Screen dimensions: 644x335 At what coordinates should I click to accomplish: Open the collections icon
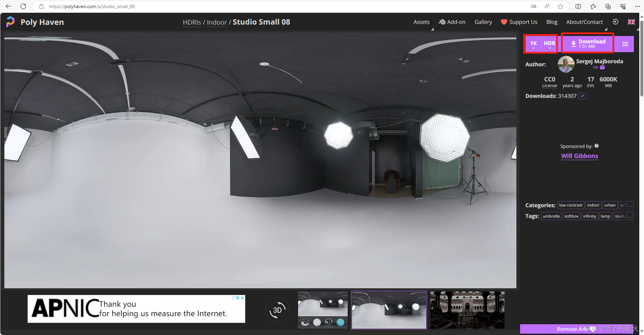(608, 6)
